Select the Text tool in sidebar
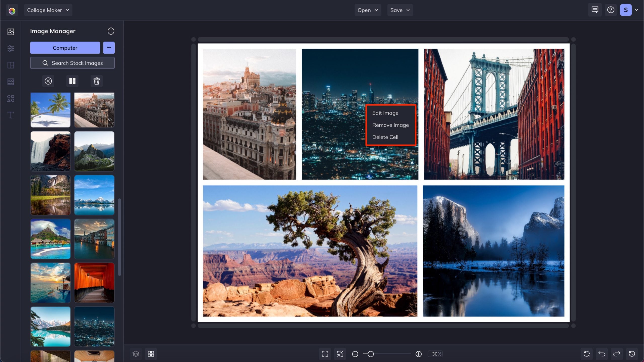Screen dimensions: 644x362 click(x=11, y=115)
